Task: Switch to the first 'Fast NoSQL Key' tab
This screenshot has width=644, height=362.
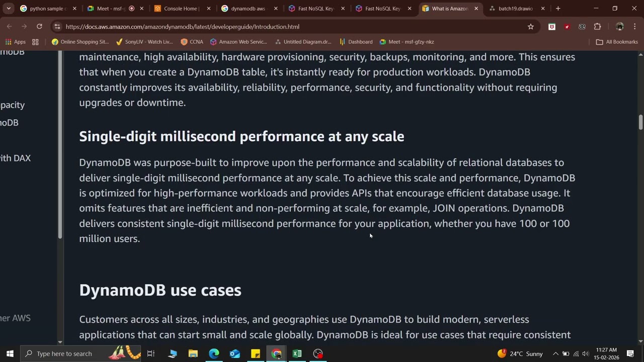Action: tap(315, 9)
